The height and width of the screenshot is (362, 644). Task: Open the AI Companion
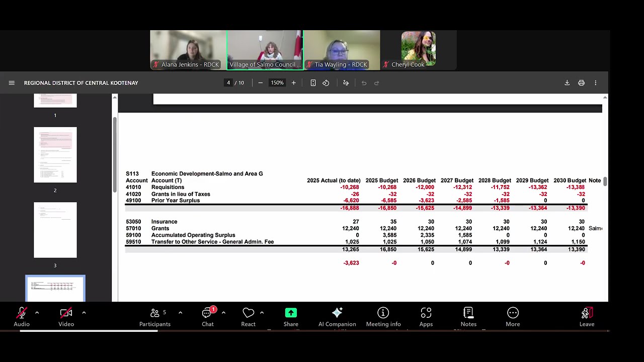click(337, 317)
